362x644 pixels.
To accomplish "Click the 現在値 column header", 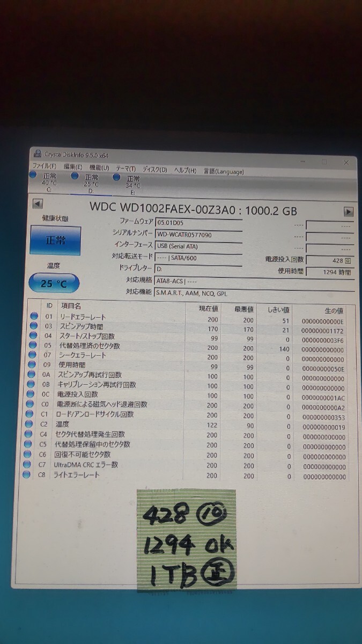I will pos(208,308).
